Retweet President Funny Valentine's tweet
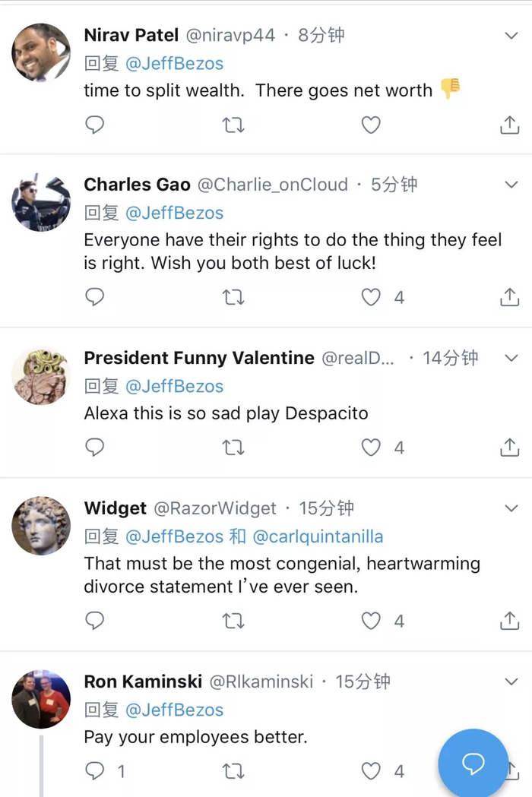Screen dimensions: 532x797 [x=233, y=448]
